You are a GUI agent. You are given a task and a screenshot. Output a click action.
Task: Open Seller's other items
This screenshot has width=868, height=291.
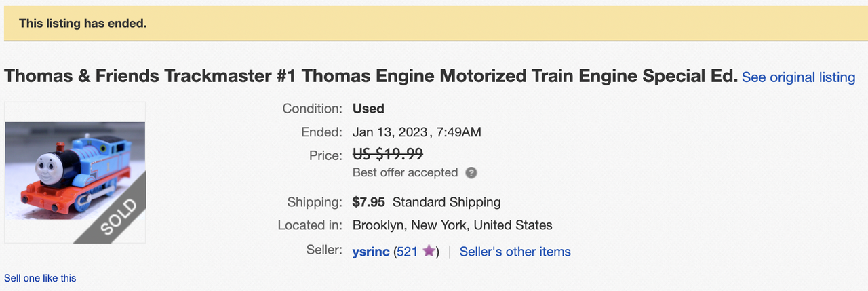tap(515, 252)
